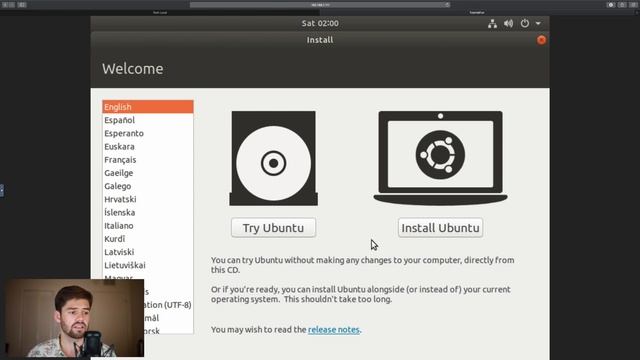Select Français in the language list
This screenshot has height=360, width=640.
point(148,160)
